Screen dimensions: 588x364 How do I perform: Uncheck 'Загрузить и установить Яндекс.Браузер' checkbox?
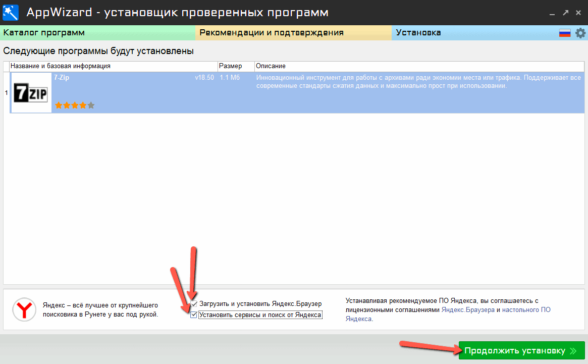(x=194, y=304)
